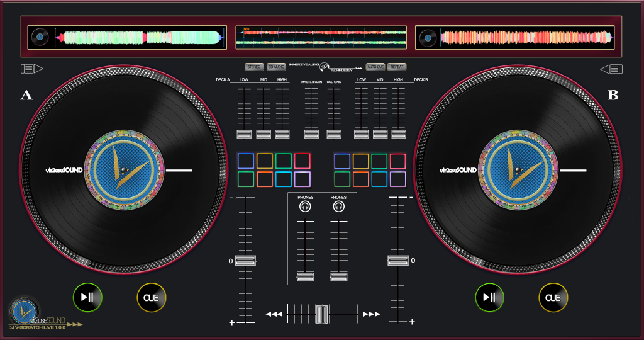Toggle the REPEAT button

(397, 67)
